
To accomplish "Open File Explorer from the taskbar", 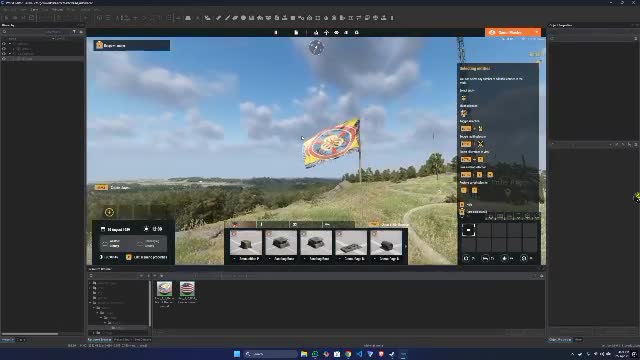I will click(x=304, y=354).
